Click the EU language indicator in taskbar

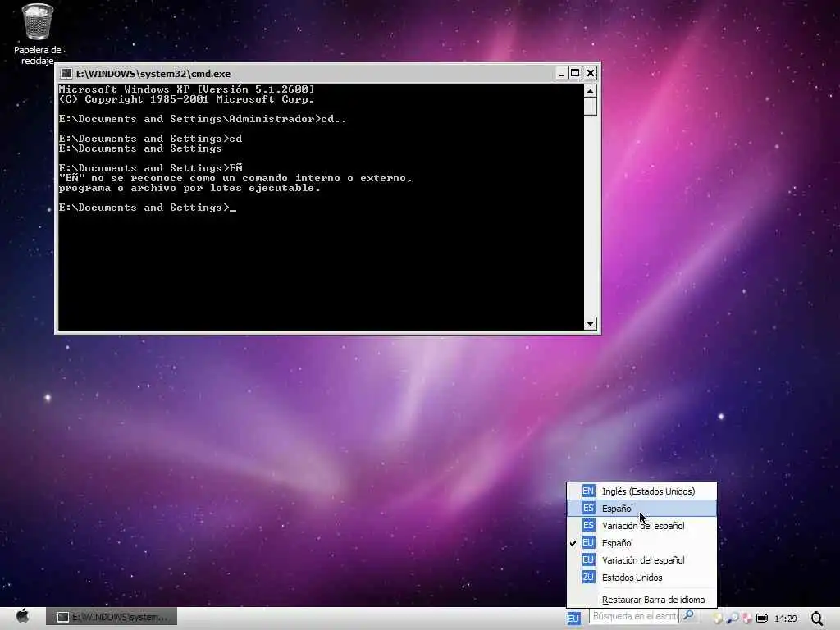tap(573, 619)
